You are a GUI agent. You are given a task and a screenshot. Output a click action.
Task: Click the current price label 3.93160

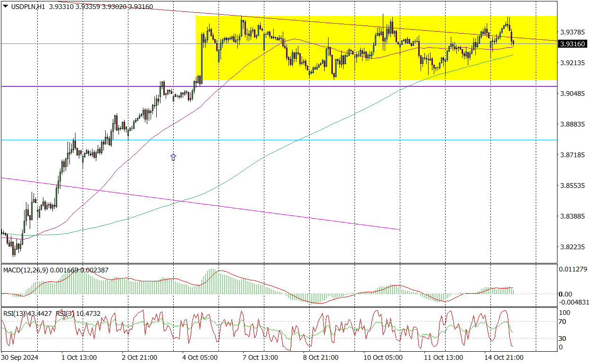pos(572,44)
